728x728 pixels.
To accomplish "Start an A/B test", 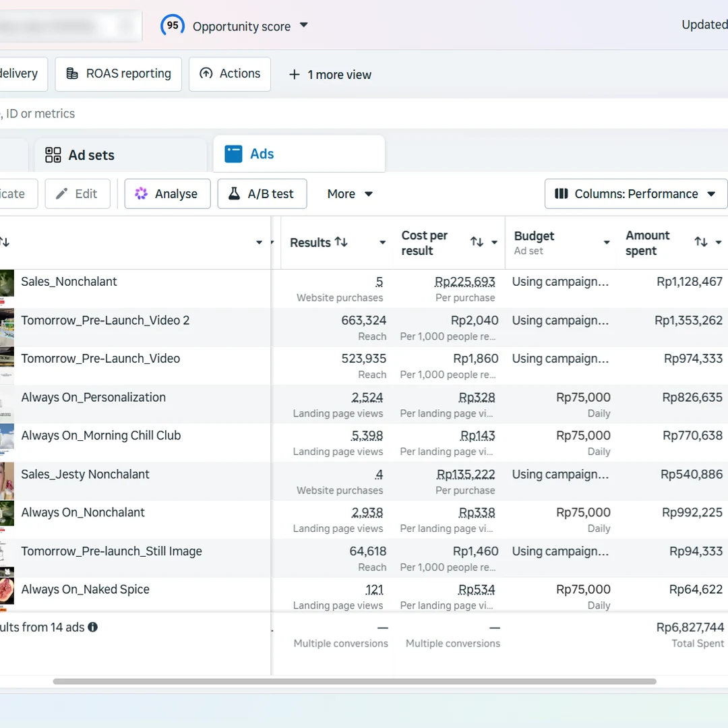I will (x=262, y=193).
